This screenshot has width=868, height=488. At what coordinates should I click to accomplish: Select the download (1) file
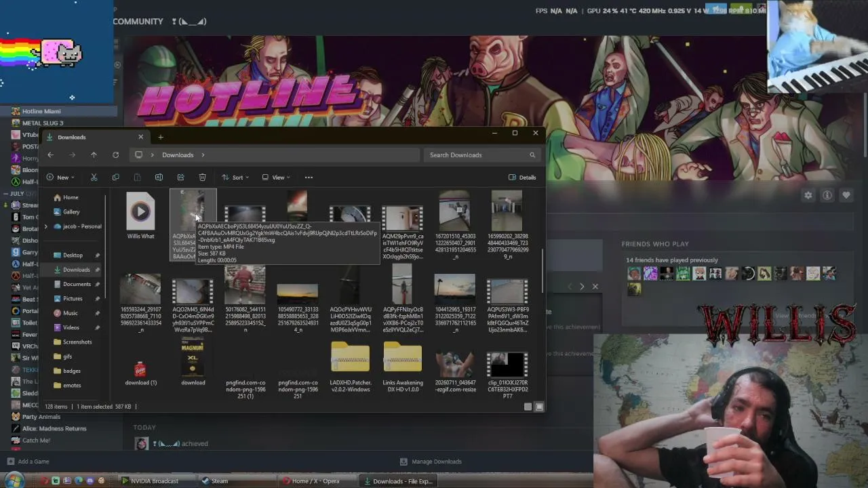(140, 371)
